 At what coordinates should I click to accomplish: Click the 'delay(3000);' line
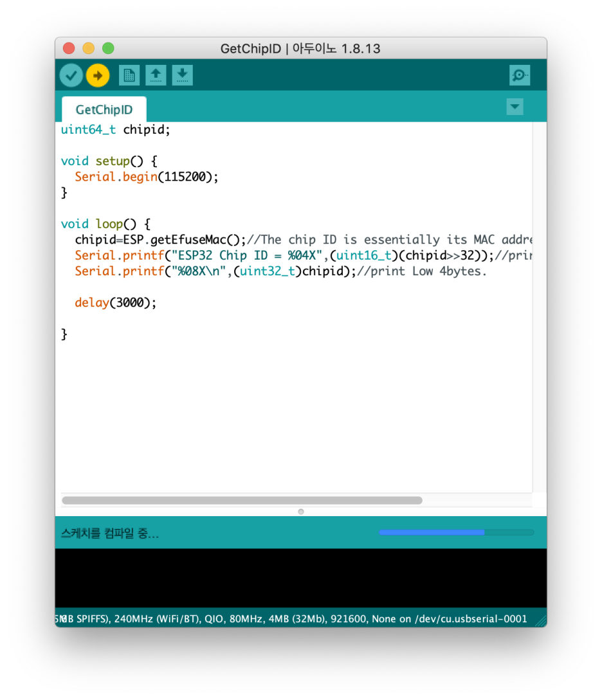click(116, 303)
